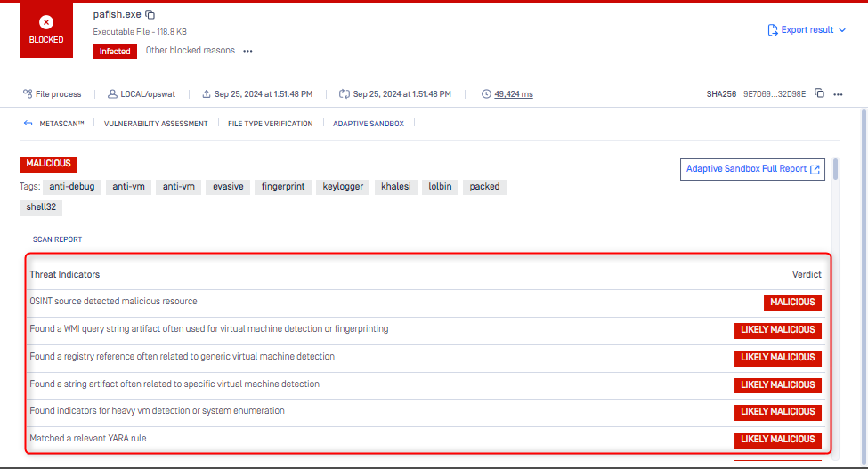Click the 49,424 ms duration link
The height and width of the screenshot is (469, 868).
point(513,94)
